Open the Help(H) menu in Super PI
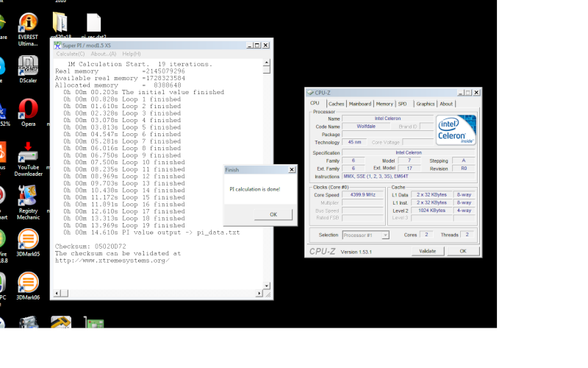The width and height of the screenshot is (588, 368). click(x=132, y=54)
